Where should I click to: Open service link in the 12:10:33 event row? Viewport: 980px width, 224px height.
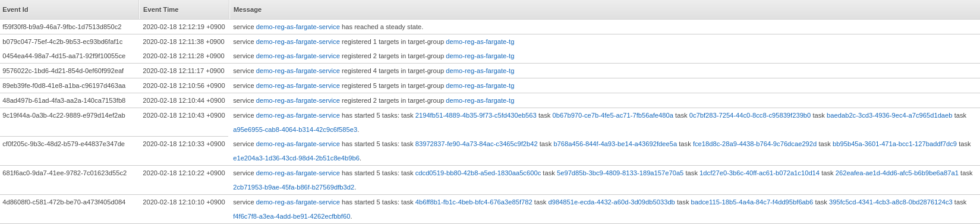[298, 144]
